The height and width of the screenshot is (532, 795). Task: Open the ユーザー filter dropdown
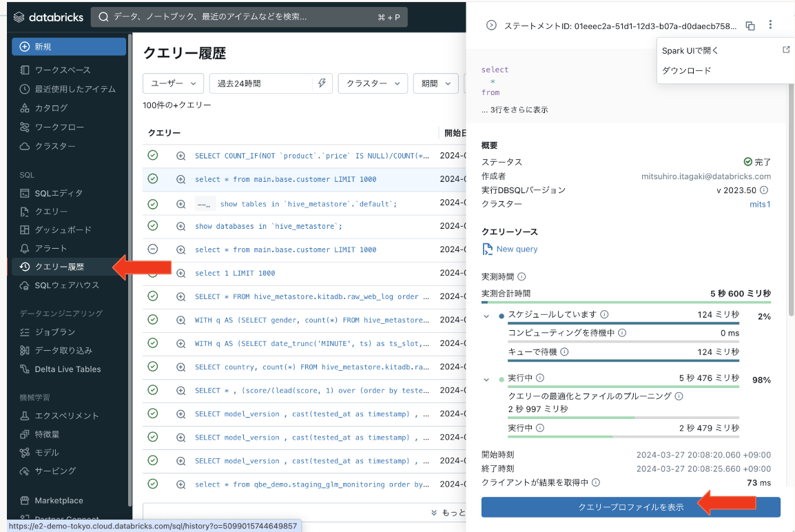click(x=173, y=82)
